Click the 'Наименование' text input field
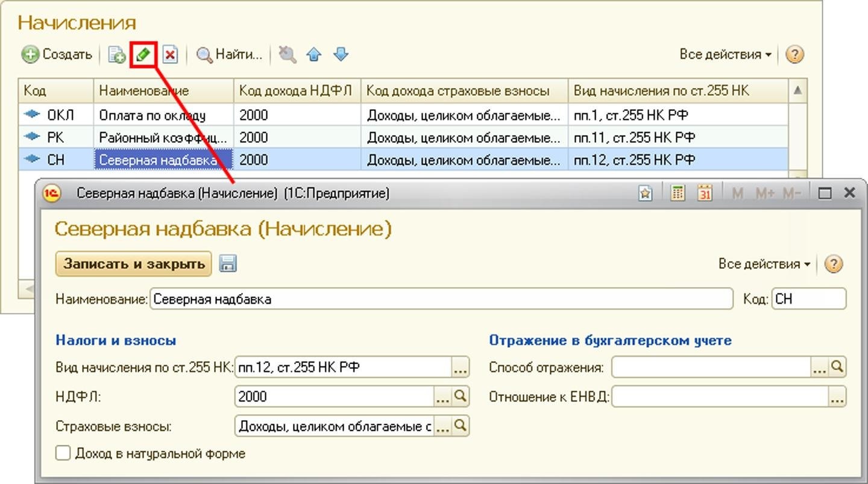The width and height of the screenshot is (868, 484). pyautogui.click(x=440, y=299)
